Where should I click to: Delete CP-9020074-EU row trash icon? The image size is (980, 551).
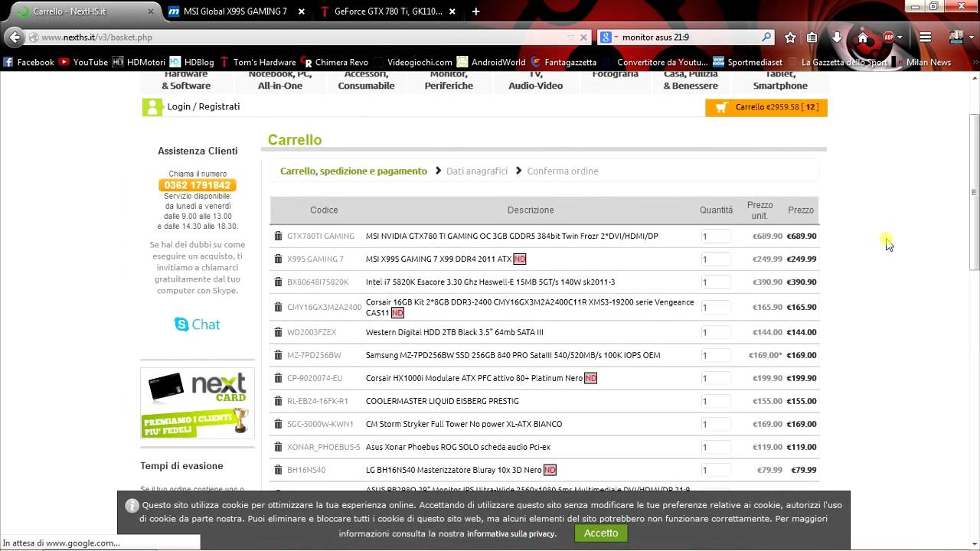point(278,378)
